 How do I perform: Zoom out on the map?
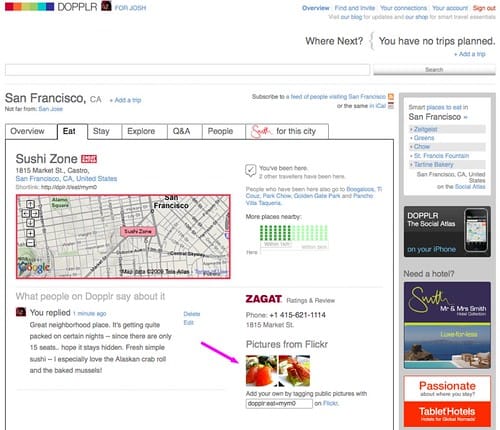tap(30, 243)
